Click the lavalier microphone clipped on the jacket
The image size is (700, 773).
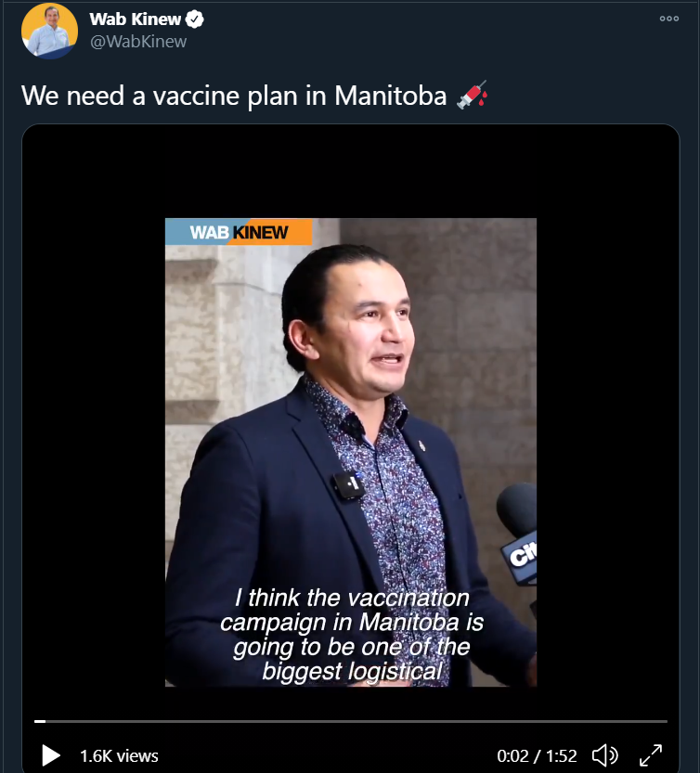click(x=348, y=484)
